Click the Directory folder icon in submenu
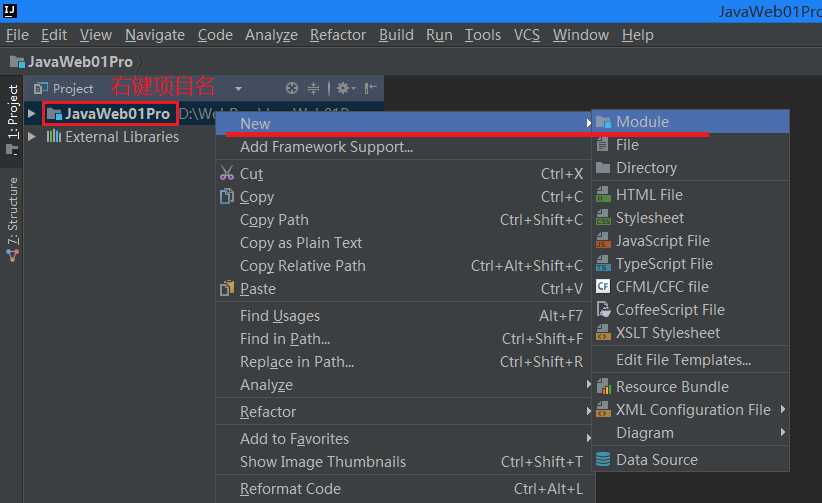822x503 pixels. pos(603,168)
